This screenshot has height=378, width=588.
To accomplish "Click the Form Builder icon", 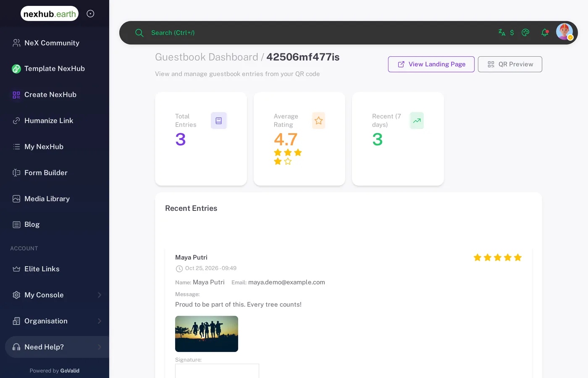I will (16, 173).
